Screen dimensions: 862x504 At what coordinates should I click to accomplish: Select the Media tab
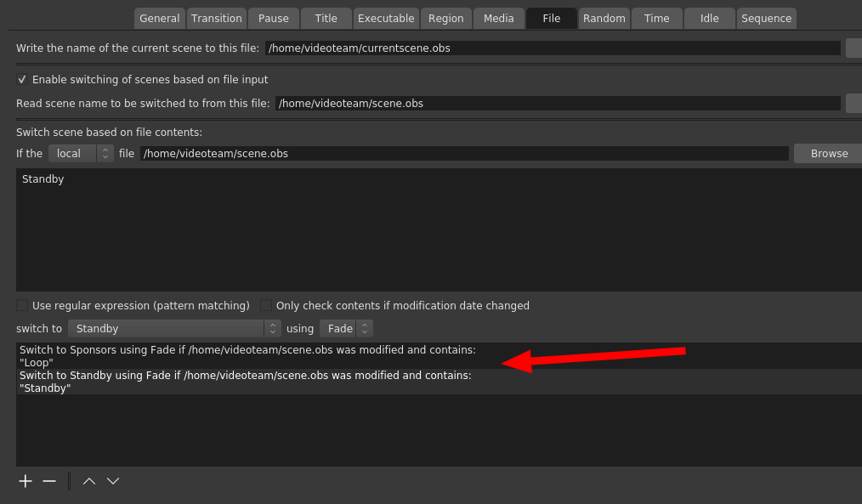pyautogui.click(x=499, y=19)
